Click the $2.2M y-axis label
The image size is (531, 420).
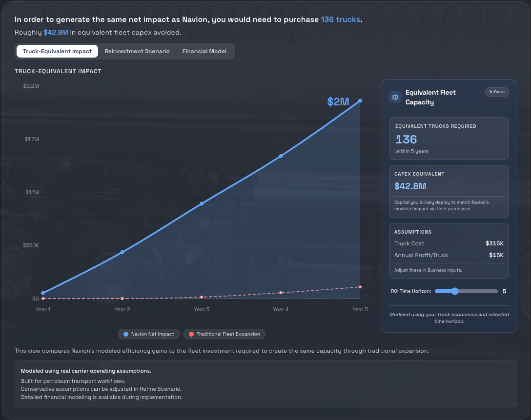(x=31, y=86)
